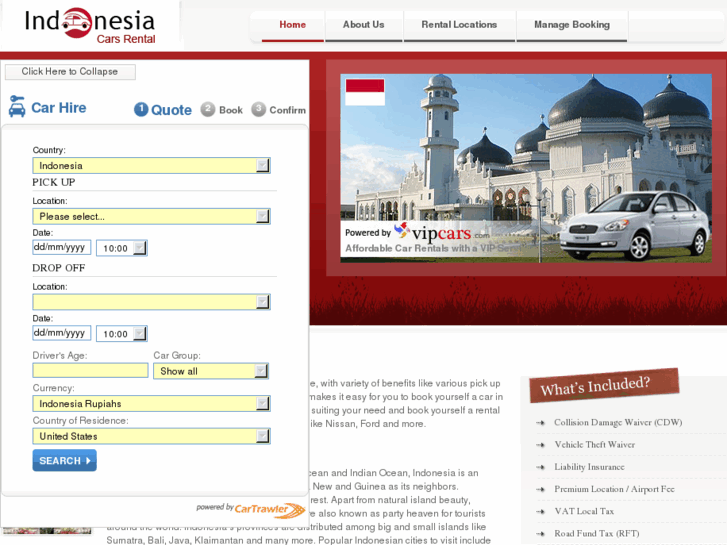Click the vipcars.com logo in banner
The image size is (727, 545).
point(441,233)
